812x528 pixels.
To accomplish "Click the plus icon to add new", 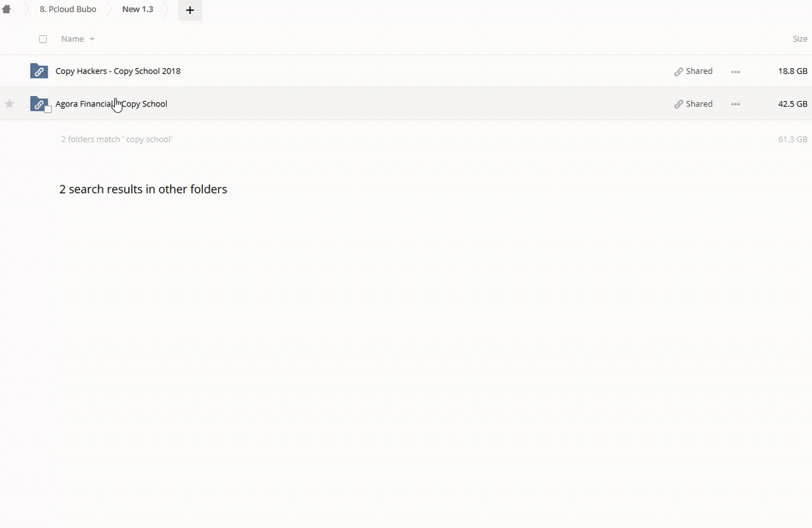I will 190,10.
